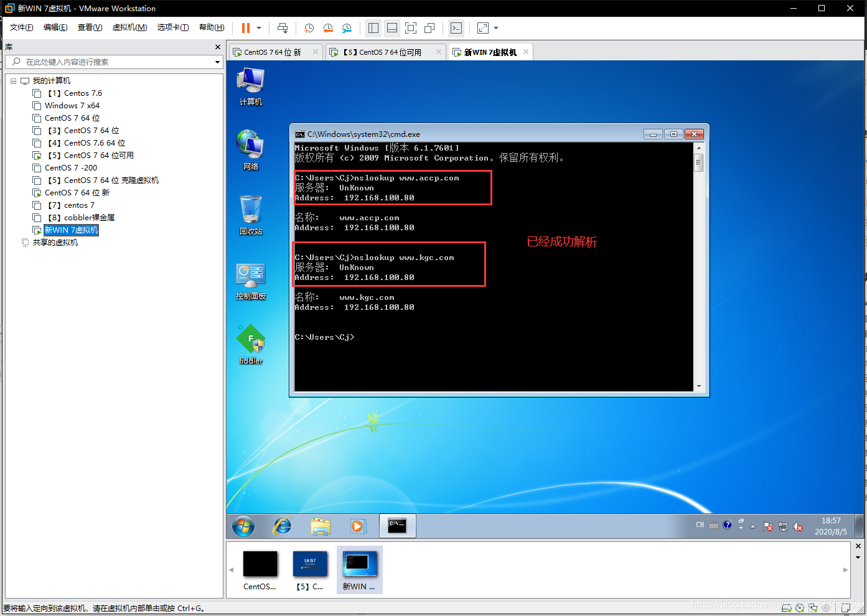Revert the virtual machine to its snapshot
This screenshot has width=867, height=616.
pos(328,28)
